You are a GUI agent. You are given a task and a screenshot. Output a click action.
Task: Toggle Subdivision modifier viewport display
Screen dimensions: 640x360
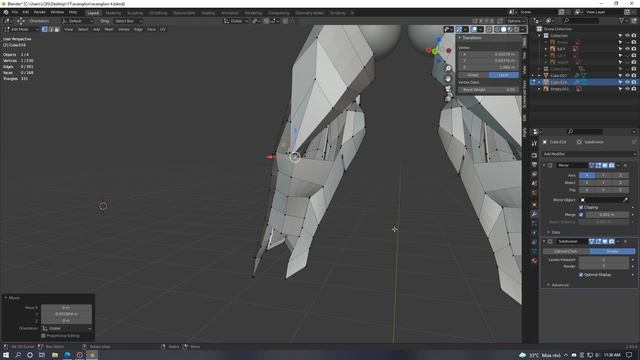click(605, 242)
